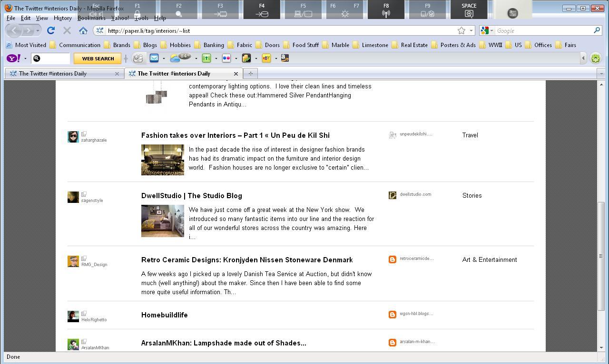Open article Fashion takes over Interiors – Part 1
609x364 pixels.
point(236,135)
